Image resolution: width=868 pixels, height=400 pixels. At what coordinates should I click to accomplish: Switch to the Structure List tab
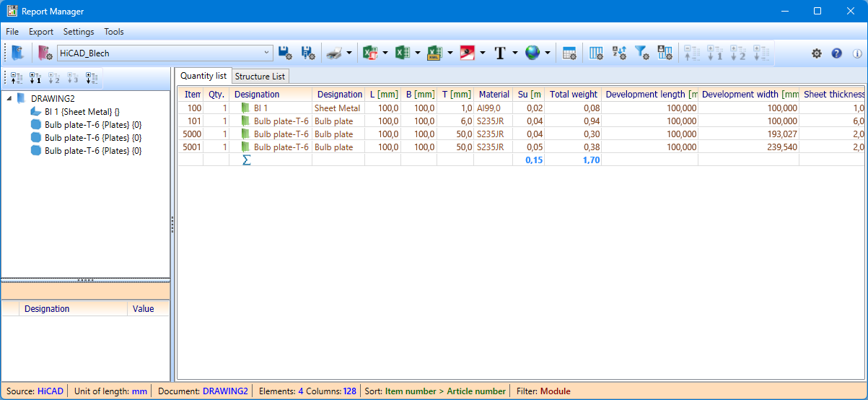pos(260,76)
